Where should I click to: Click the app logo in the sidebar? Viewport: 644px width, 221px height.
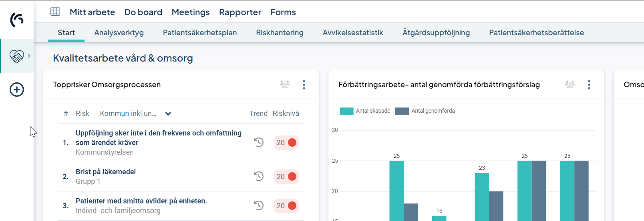coord(17,20)
